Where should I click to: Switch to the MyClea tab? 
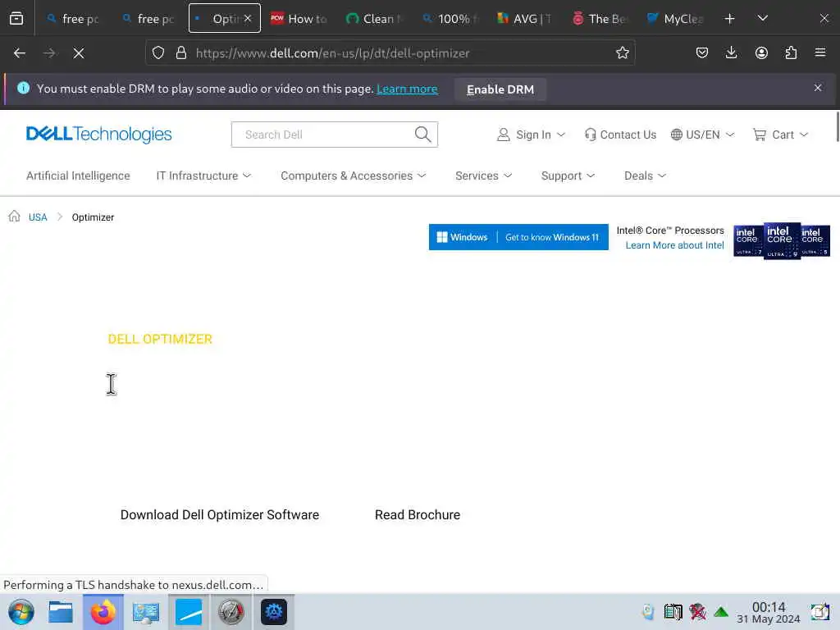675,19
